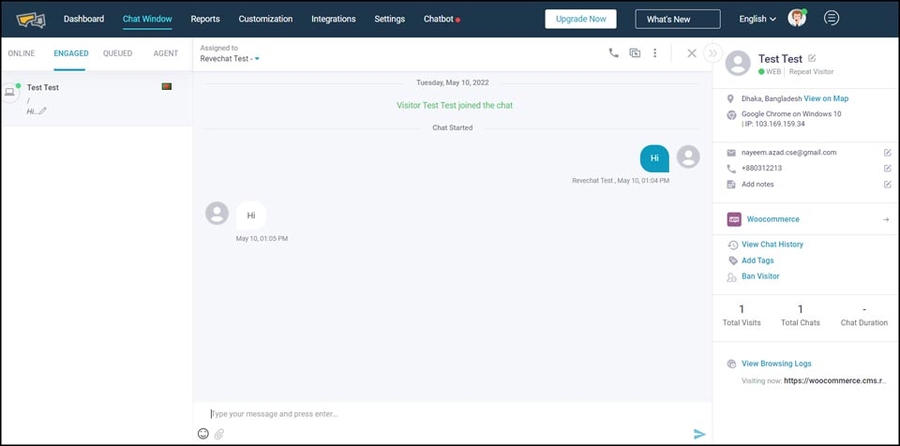Viewport: 900px width, 446px height.
Task: Start a voice call with the phone icon
Action: coord(613,53)
